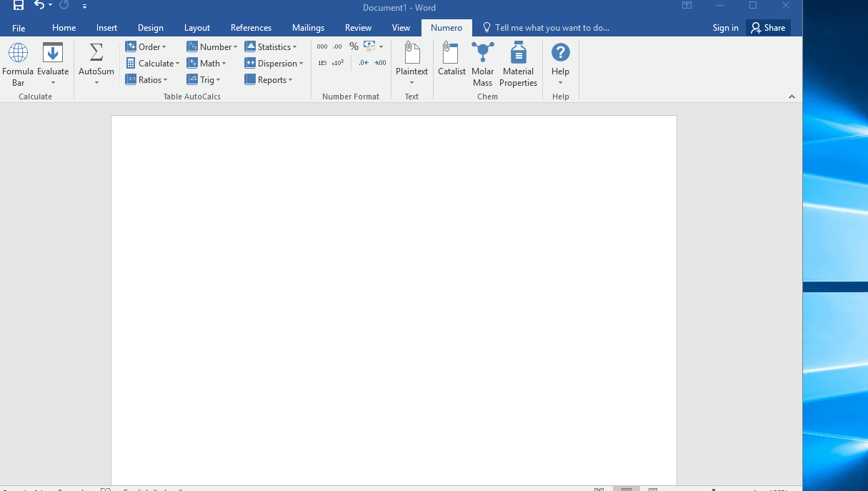Apply 1E3 scientific notation format
Viewport: 868px width, 491px height.
322,63
